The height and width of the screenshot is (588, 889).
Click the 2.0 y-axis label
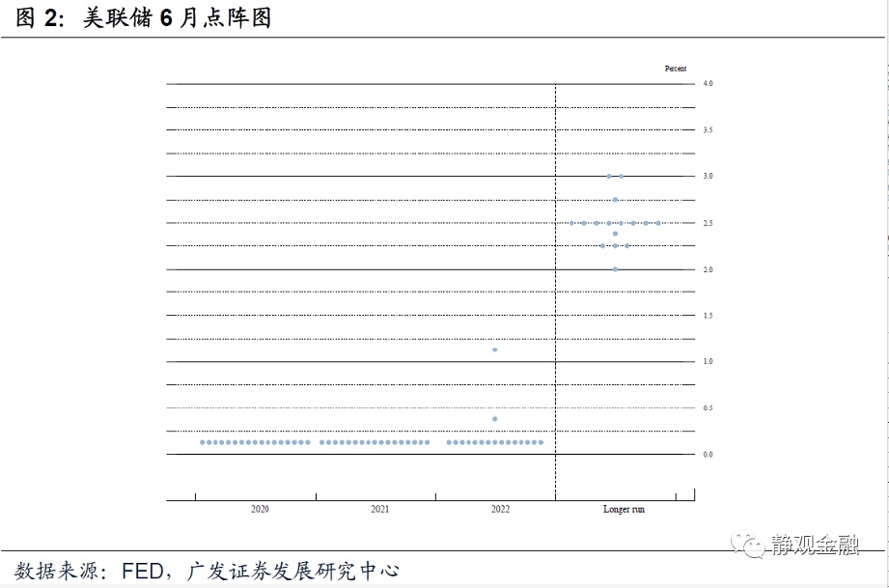pos(708,269)
